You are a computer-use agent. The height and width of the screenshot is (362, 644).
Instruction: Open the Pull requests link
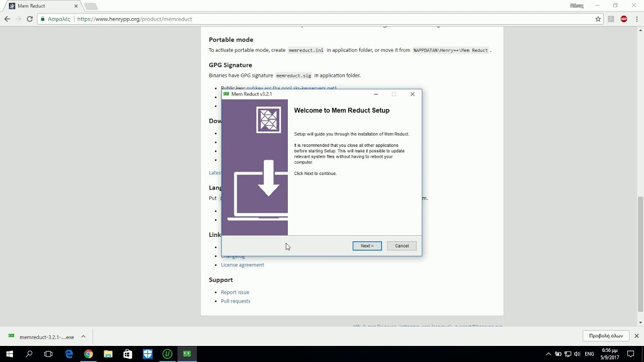pyautogui.click(x=235, y=301)
